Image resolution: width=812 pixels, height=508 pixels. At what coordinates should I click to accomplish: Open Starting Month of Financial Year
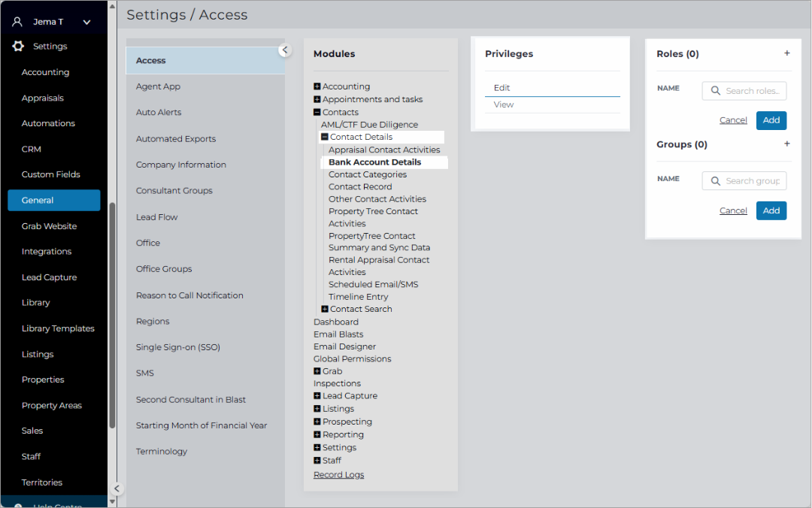[x=201, y=425]
